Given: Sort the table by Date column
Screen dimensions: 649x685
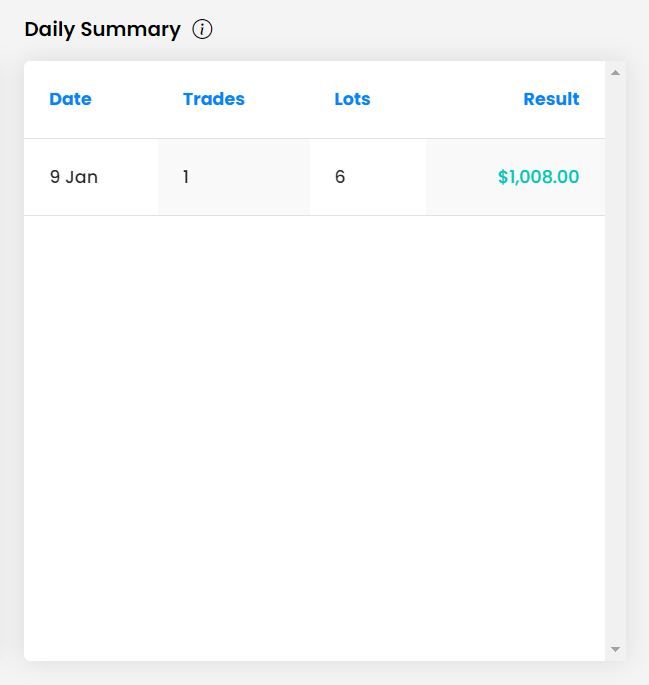Looking at the screenshot, I should (70, 99).
